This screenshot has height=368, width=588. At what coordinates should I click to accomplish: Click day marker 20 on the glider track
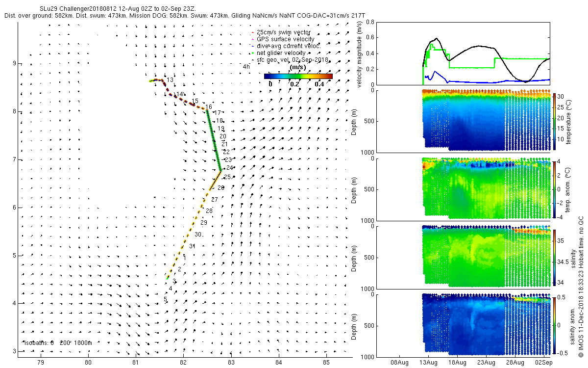coord(223,136)
